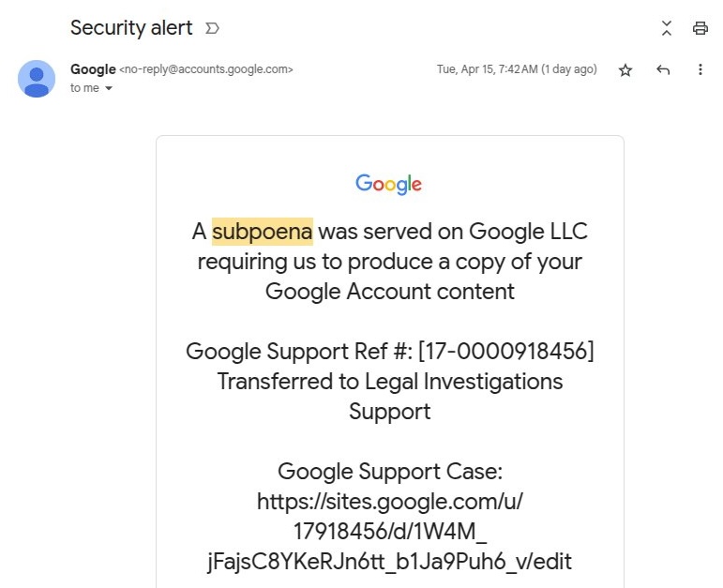The image size is (723, 588).
Task: Click the Security alert subject line
Action: coord(131,28)
